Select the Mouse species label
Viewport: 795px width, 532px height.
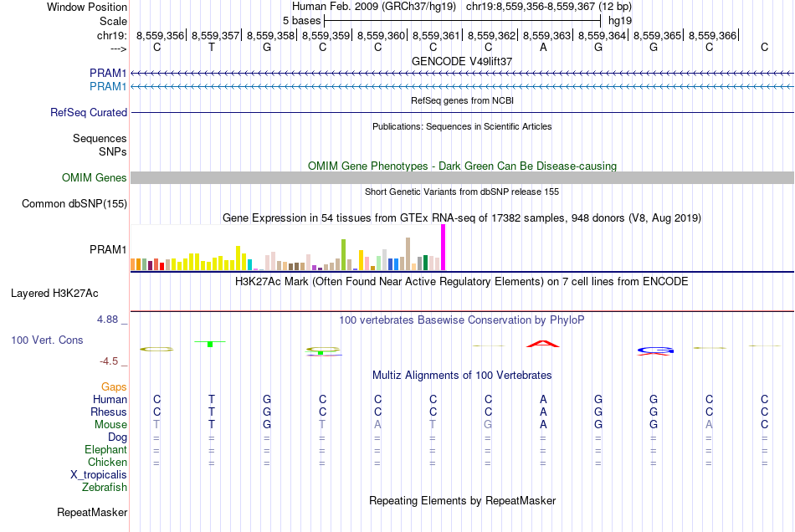pyautogui.click(x=110, y=425)
